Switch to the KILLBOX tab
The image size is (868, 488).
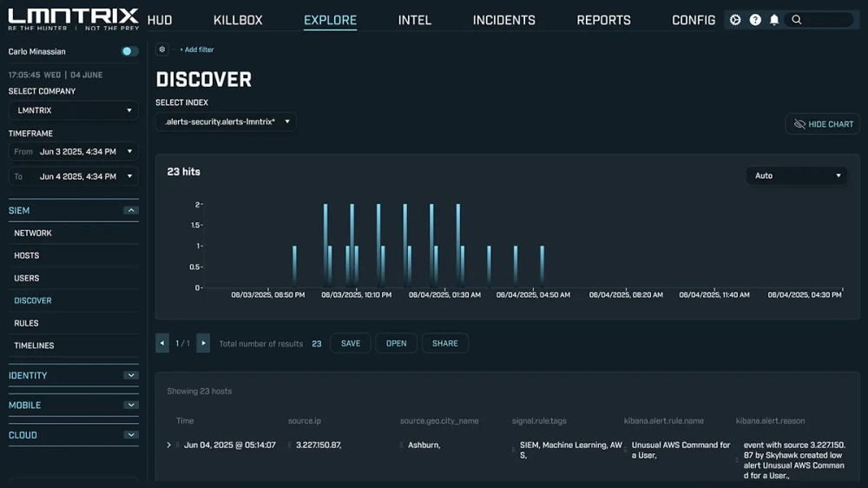(238, 21)
